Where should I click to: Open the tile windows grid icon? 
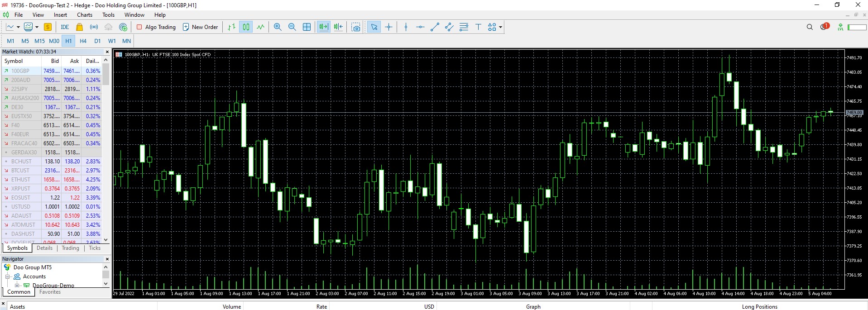[307, 27]
